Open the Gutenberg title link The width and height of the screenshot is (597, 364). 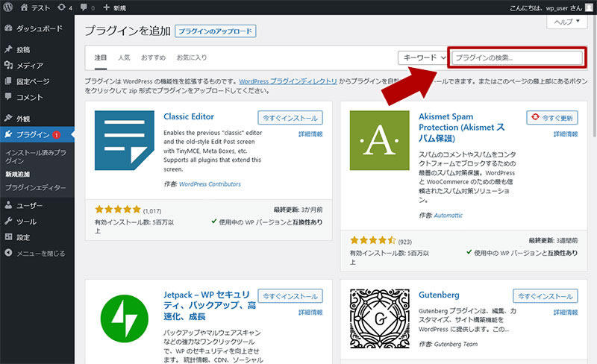[x=439, y=295]
